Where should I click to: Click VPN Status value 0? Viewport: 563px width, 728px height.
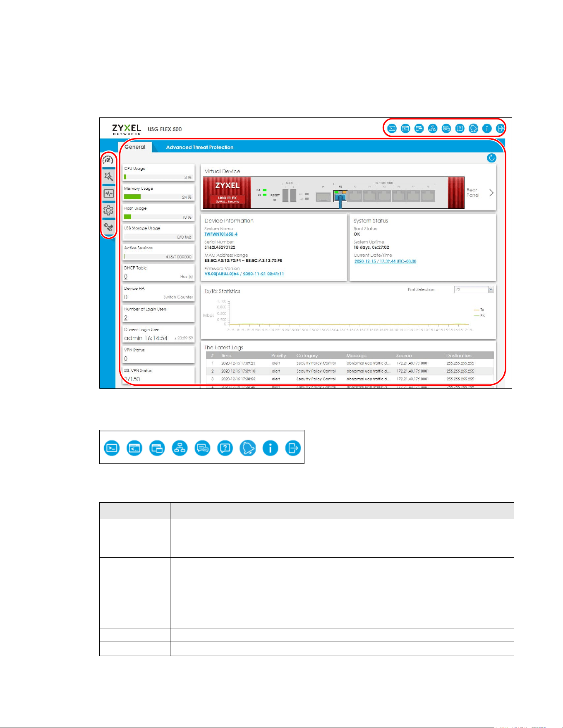coord(126,358)
